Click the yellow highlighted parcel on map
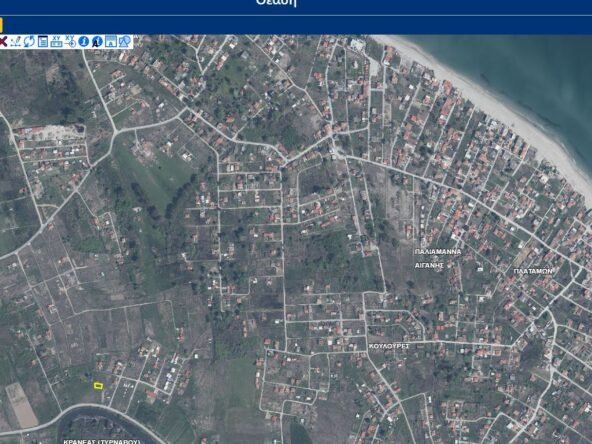This screenshot has height=444, width=592. pyautogui.click(x=98, y=385)
